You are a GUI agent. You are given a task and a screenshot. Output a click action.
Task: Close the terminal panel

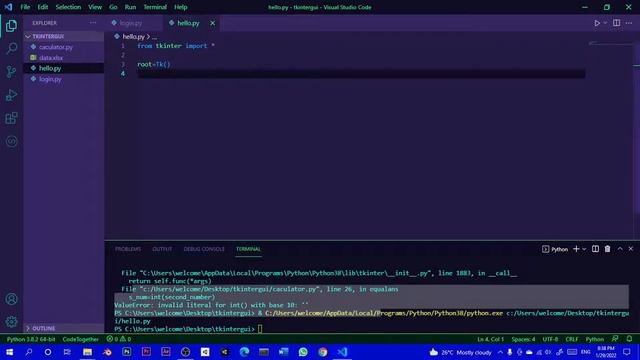[x=631, y=249]
